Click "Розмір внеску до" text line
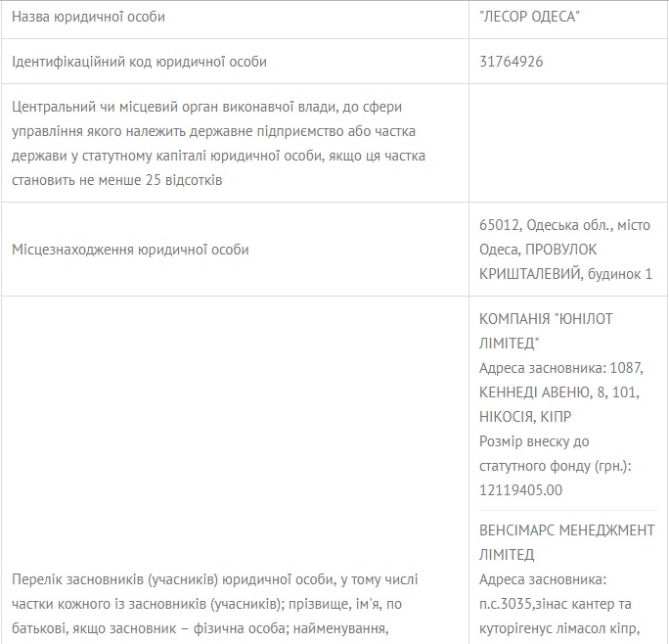 tap(534, 441)
